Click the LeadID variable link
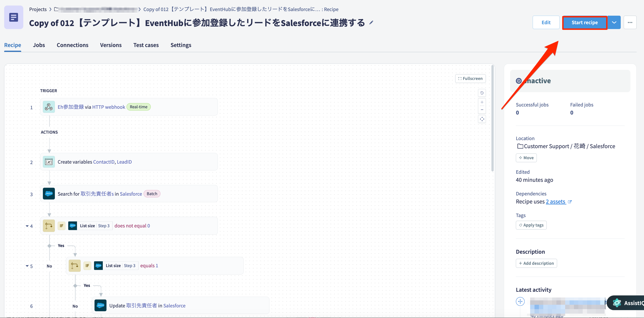The image size is (644, 318). pos(124,162)
